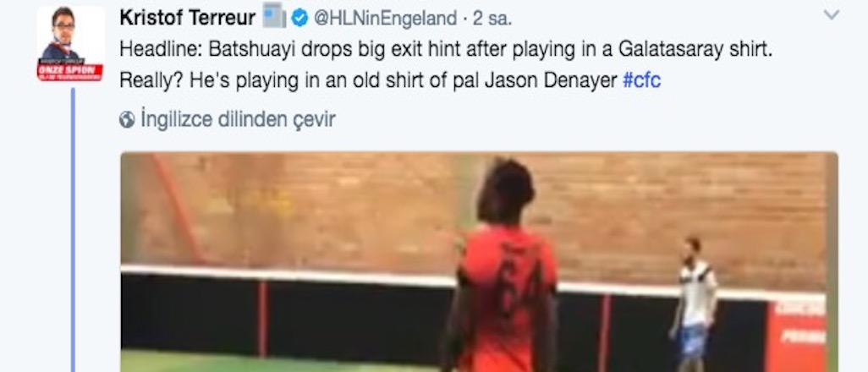Image resolution: width=868 pixels, height=372 pixels.
Task: Open the tweet options chevron menu
Action: pos(832,15)
